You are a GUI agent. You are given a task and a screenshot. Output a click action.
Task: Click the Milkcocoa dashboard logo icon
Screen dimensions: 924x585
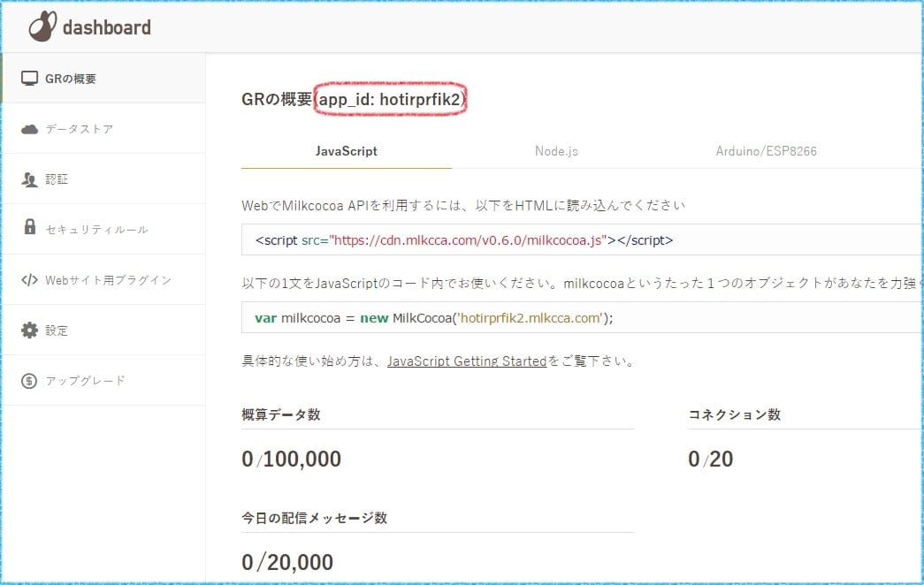[42, 27]
